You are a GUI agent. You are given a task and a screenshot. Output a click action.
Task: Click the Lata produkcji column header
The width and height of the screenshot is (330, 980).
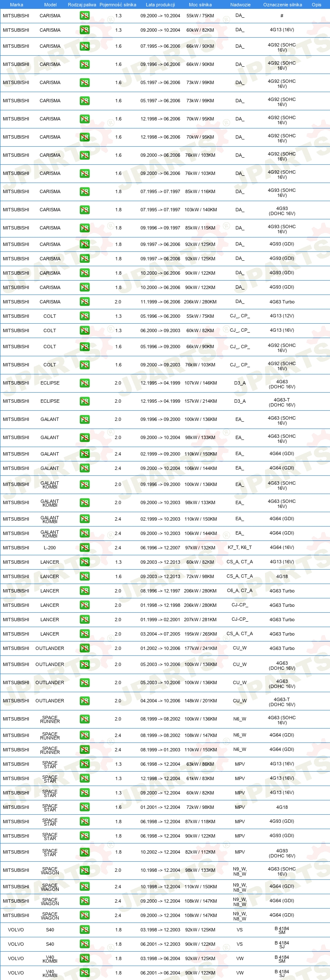pos(160,5)
